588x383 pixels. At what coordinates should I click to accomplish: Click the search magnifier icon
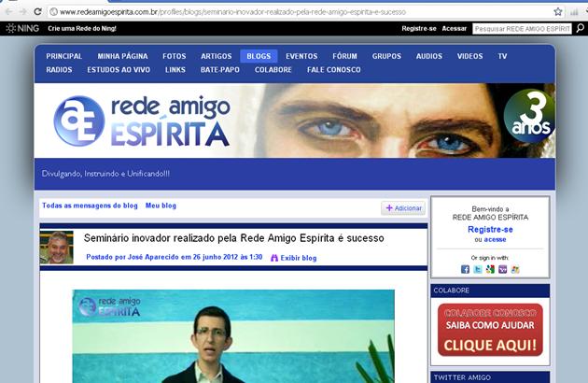click(581, 28)
